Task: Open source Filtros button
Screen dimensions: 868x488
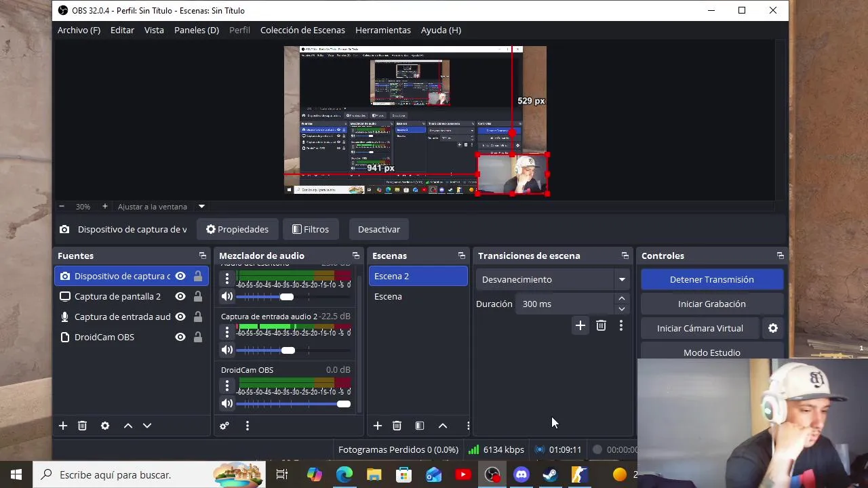Action: click(x=311, y=229)
